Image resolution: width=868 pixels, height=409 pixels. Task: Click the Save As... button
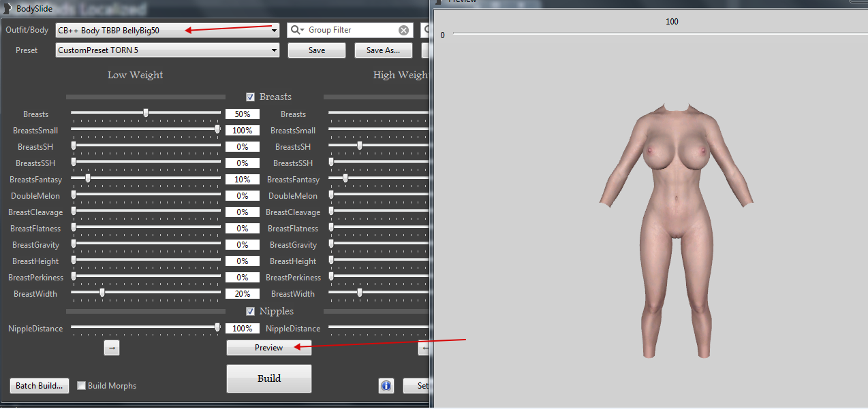[383, 50]
